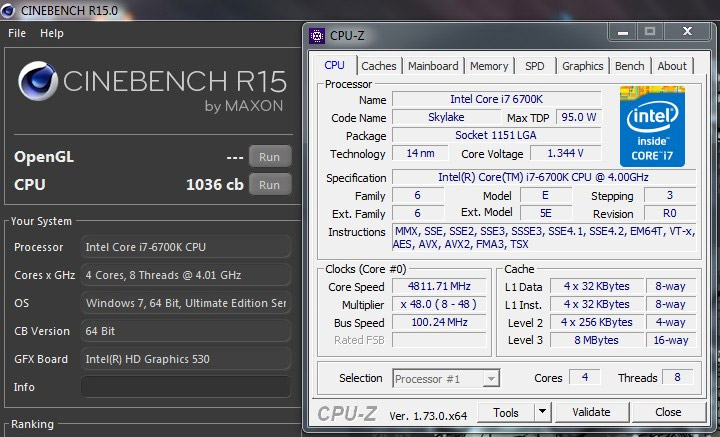Screen dimensions: 720x437
Task: Click the Ext. Model value '5E'
Action: click(x=546, y=213)
